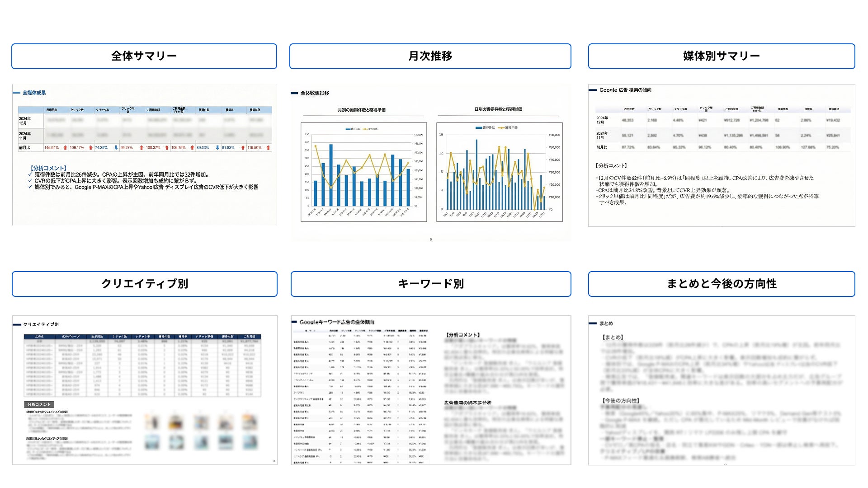Image resolution: width=868 pixels, height=488 pixels.
Task: Open the Google 広告 検索の傾向 slide
Action: pos(721,155)
